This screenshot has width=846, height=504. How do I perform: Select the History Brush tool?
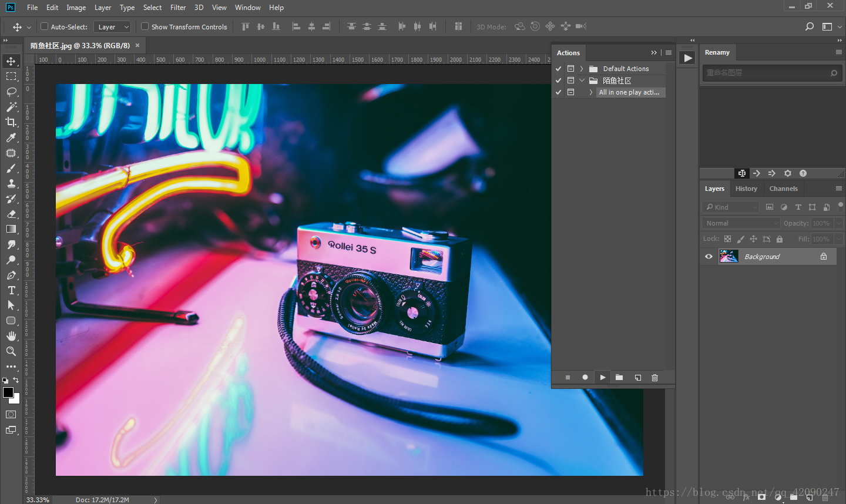click(x=11, y=199)
